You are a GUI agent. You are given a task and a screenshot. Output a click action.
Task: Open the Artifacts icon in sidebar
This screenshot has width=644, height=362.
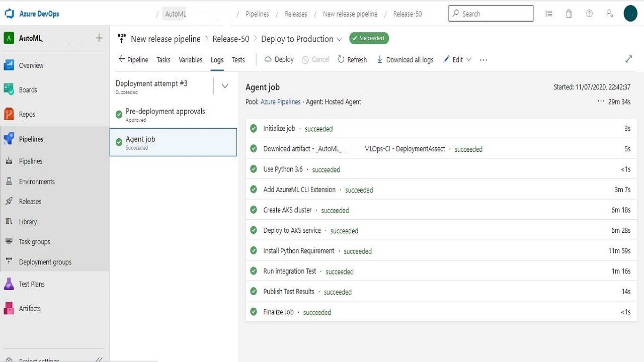(9, 308)
